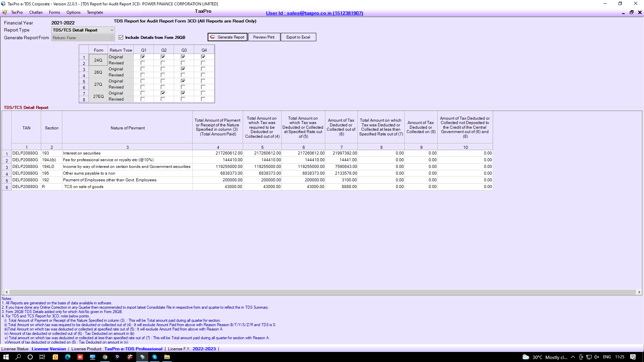The width and height of the screenshot is (644, 362).
Task: Open Google Chrome from taskbar
Action: click(105, 357)
